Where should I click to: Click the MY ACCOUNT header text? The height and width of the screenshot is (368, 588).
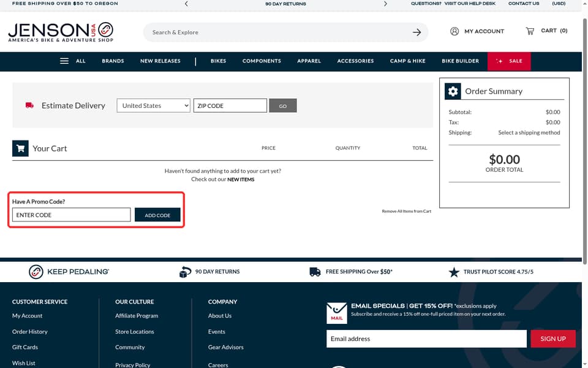pos(484,31)
